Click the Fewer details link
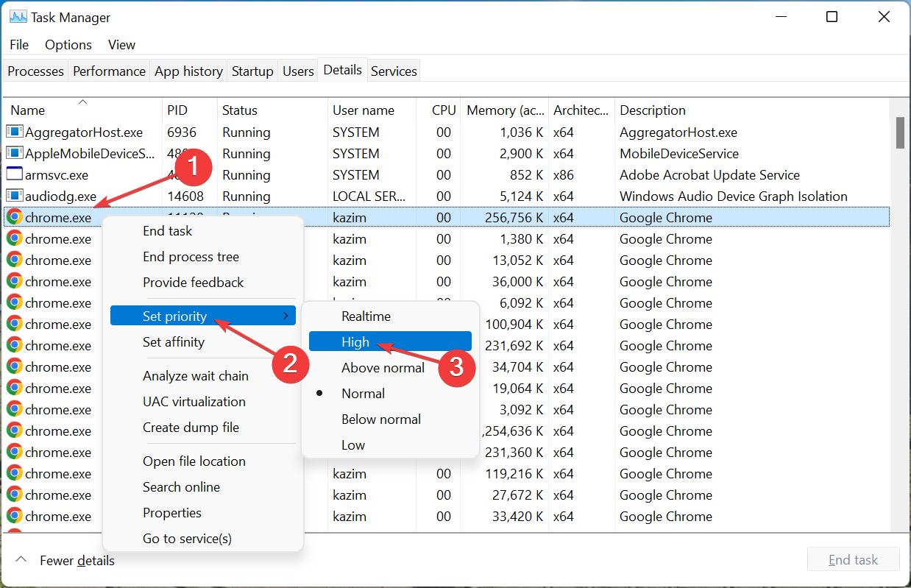The image size is (911, 588). (x=77, y=561)
